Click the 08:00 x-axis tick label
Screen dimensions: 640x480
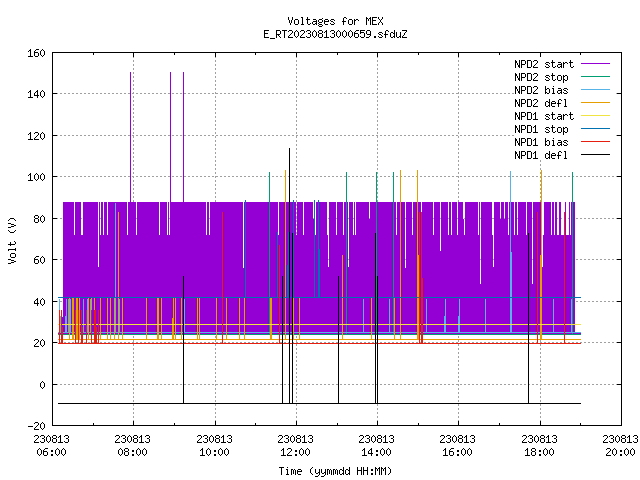click(132, 452)
